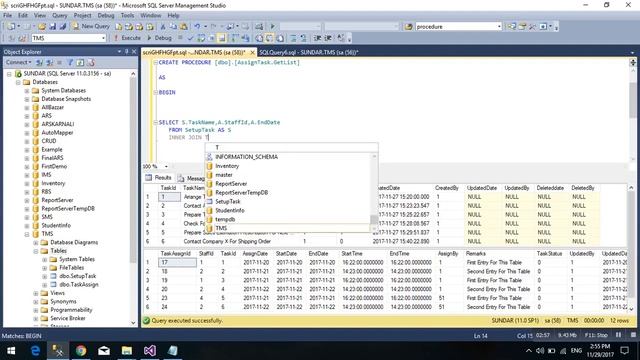640x360 pixels.
Task: Open the Query menu
Action: pyautogui.click(x=60, y=15)
